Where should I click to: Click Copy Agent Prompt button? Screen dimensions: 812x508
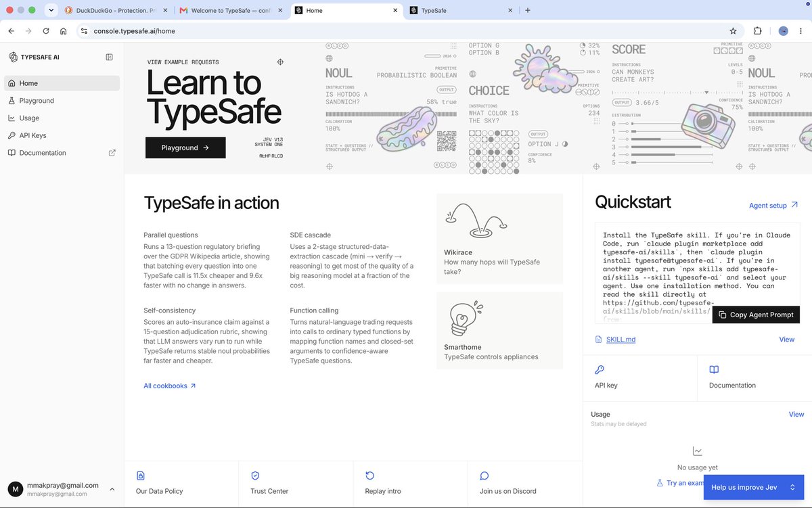pos(757,315)
